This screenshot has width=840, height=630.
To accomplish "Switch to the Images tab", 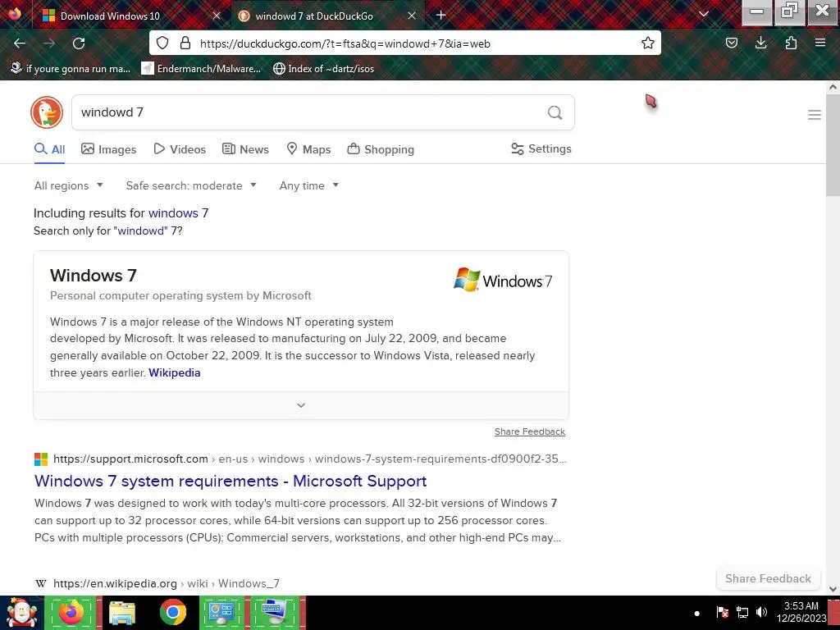I will click(x=109, y=149).
